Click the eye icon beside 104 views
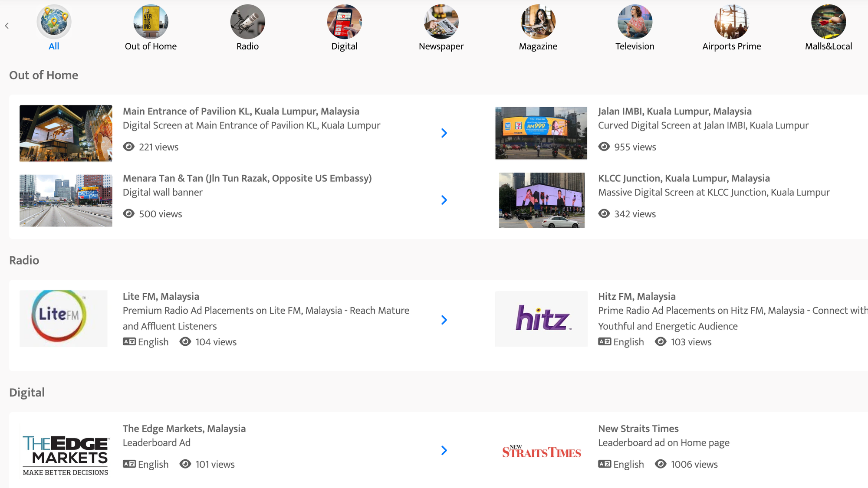The image size is (868, 488). [185, 341]
